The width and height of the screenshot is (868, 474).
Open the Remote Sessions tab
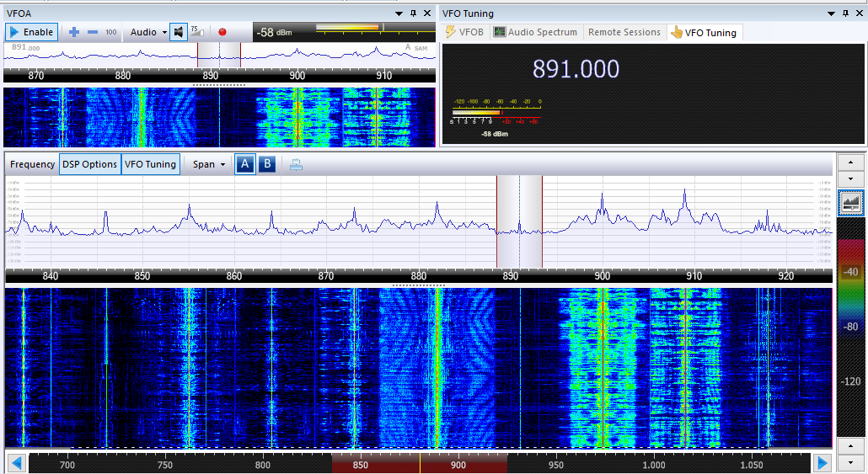[x=624, y=32]
